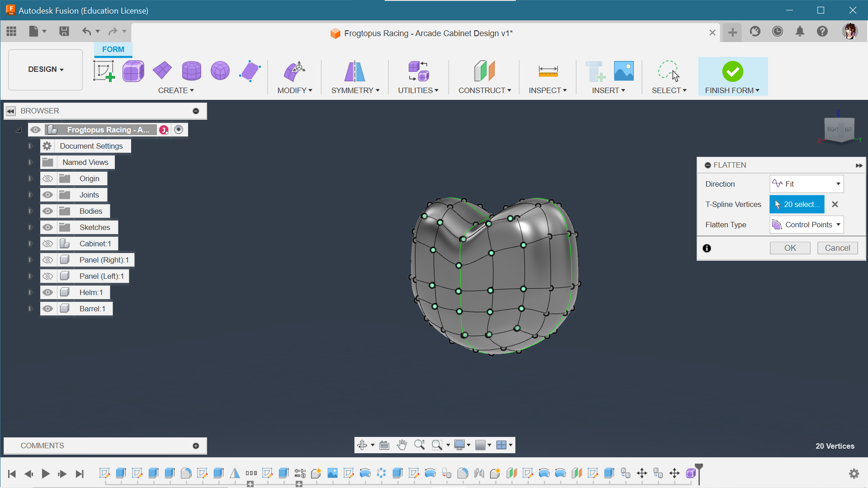The width and height of the screenshot is (868, 488).
Task: Open the UTILITIES menu
Action: point(418,90)
